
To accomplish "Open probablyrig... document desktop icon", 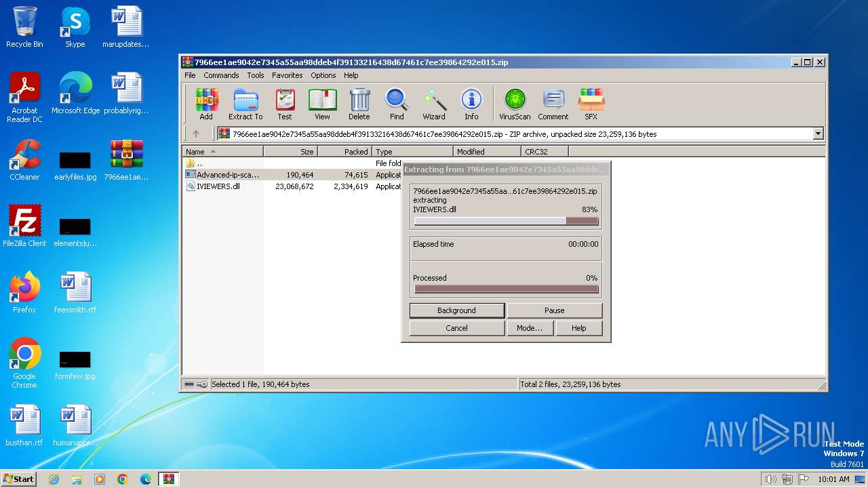I will (x=126, y=93).
